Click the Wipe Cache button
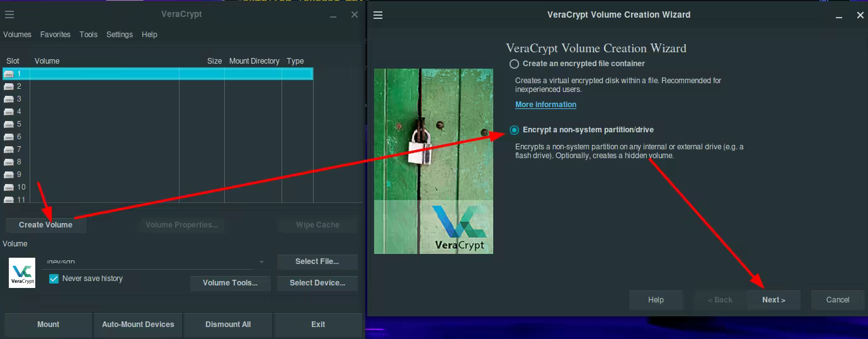Viewport: 868px width, 339px height. (317, 225)
